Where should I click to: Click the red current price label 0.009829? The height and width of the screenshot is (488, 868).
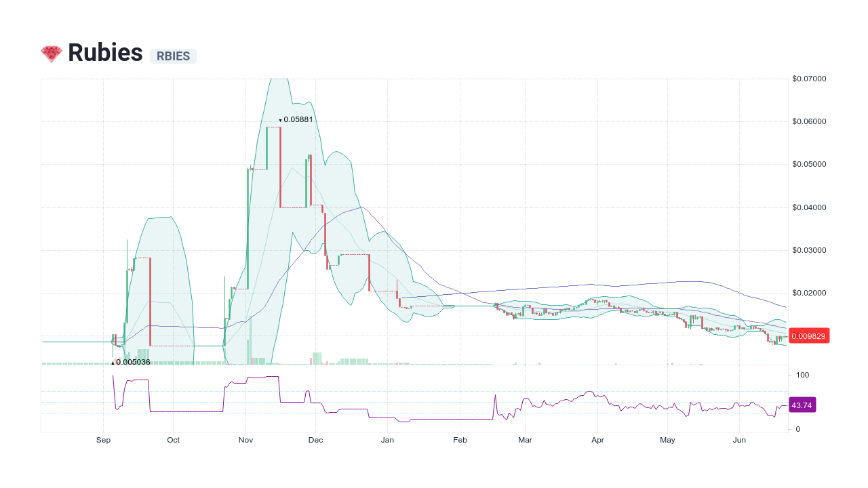(808, 335)
